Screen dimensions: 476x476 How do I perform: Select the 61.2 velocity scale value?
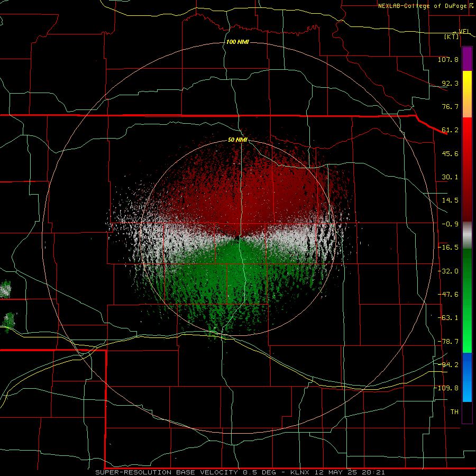tap(450, 130)
